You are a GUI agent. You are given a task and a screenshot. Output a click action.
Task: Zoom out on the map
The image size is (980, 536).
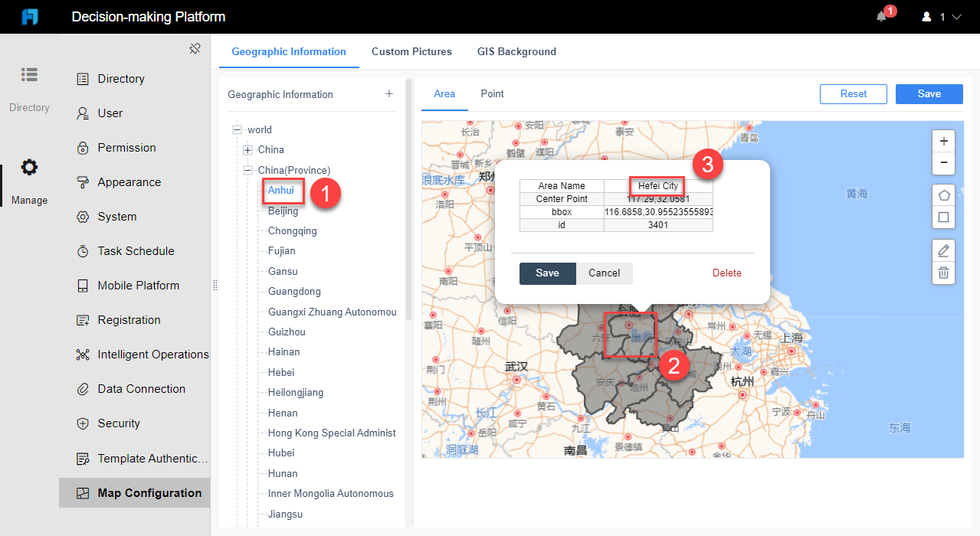coord(943,162)
